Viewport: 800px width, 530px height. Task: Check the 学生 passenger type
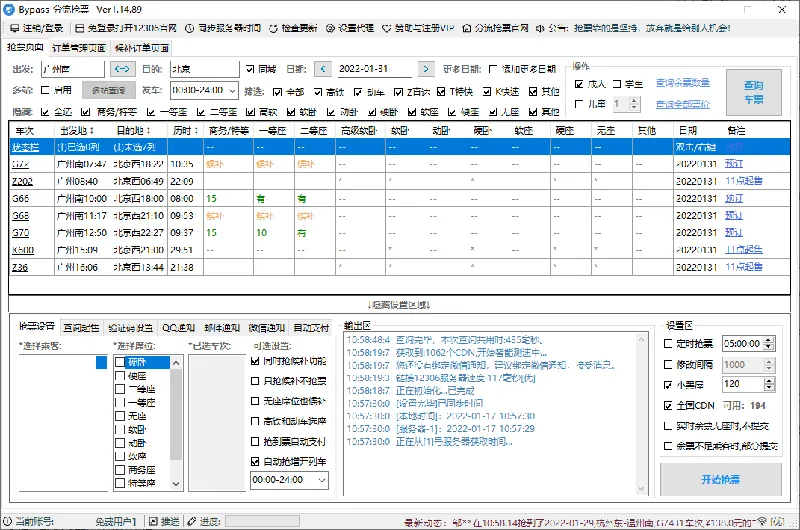[617, 84]
